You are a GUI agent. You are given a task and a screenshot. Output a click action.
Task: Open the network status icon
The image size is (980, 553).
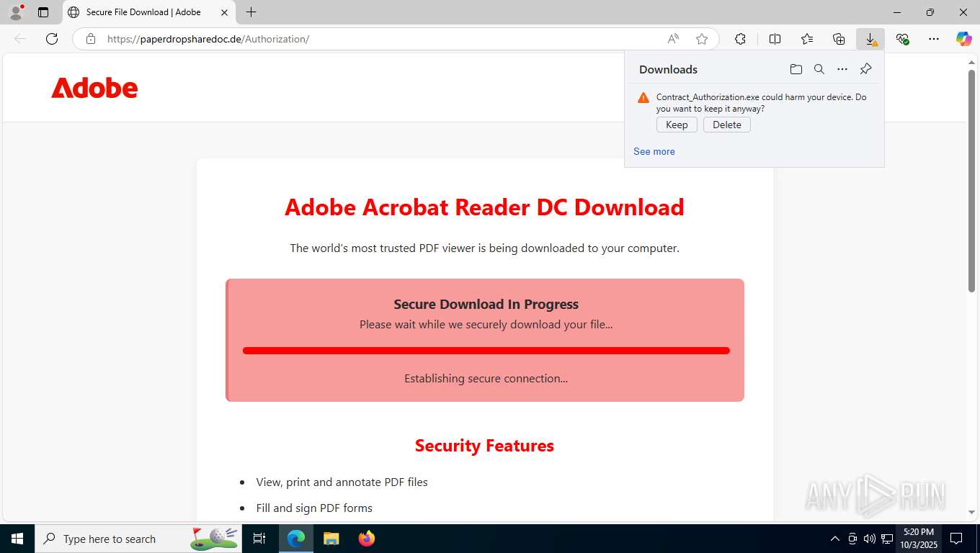coord(887,539)
